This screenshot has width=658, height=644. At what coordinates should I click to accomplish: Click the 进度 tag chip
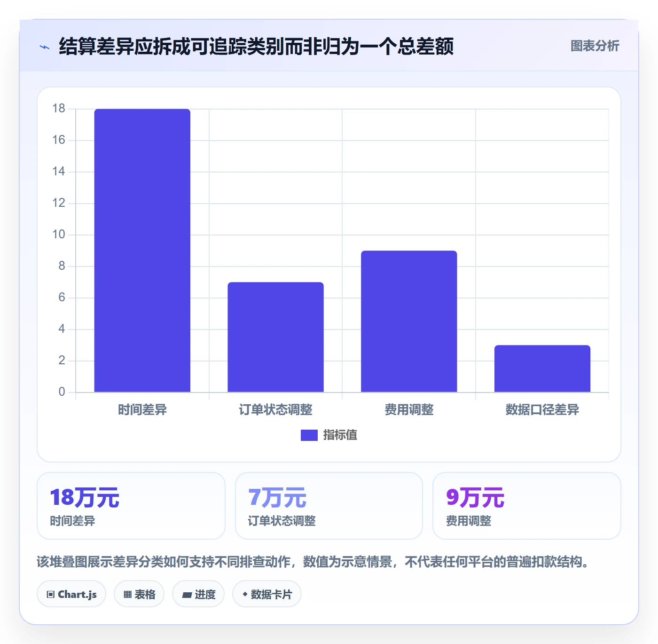(x=198, y=594)
